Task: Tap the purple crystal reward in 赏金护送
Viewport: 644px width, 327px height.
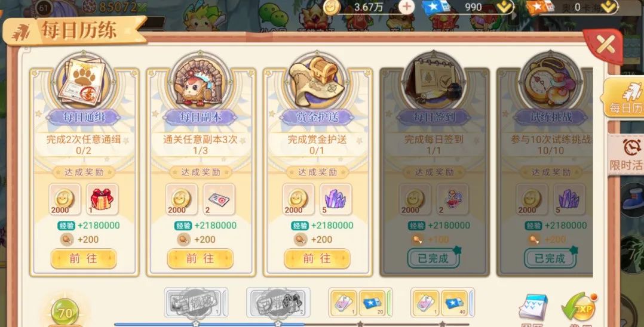Action: pyautogui.click(x=336, y=199)
